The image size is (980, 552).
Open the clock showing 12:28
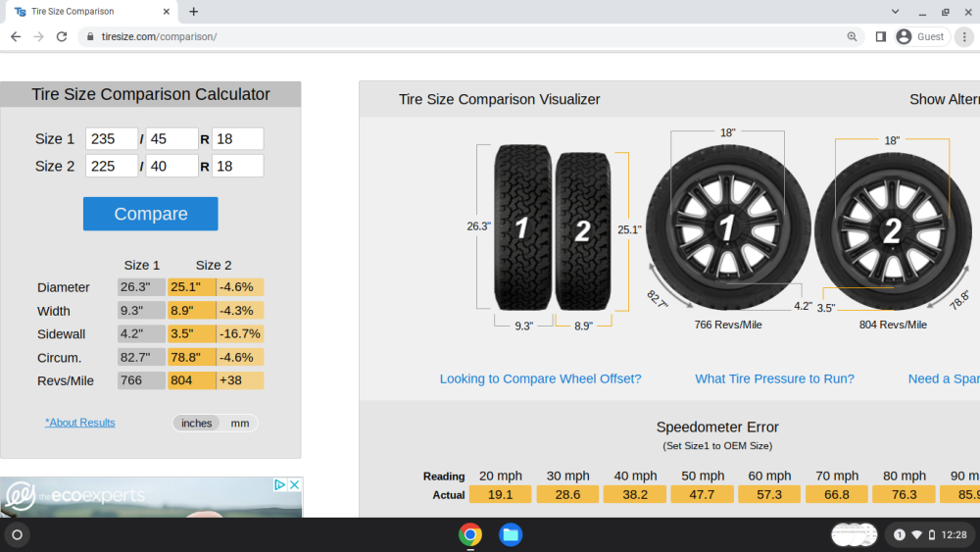[x=954, y=535]
